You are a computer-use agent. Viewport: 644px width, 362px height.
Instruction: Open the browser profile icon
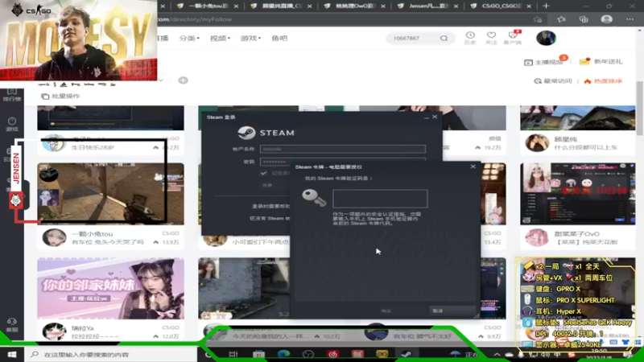607,19
